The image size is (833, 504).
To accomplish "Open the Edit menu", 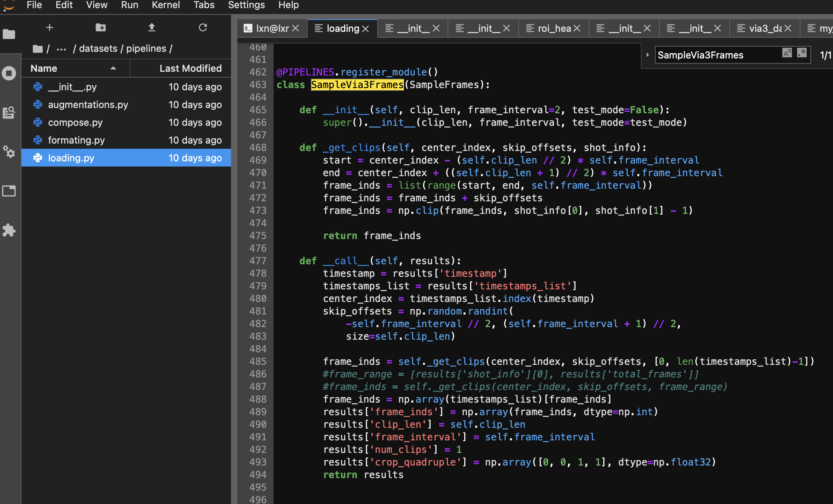I will [64, 5].
